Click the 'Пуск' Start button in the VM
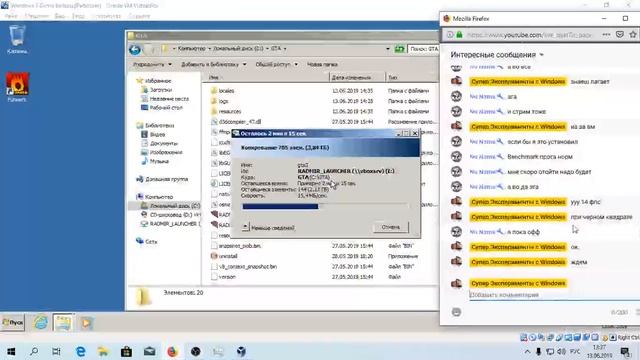Viewport: 640px width, 360px height. [x=13, y=322]
